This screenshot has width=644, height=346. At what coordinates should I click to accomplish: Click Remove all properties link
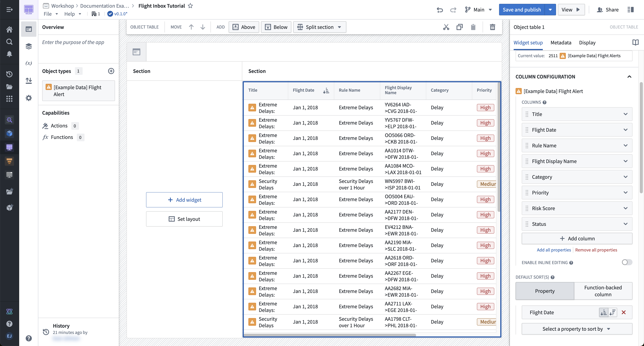point(596,250)
